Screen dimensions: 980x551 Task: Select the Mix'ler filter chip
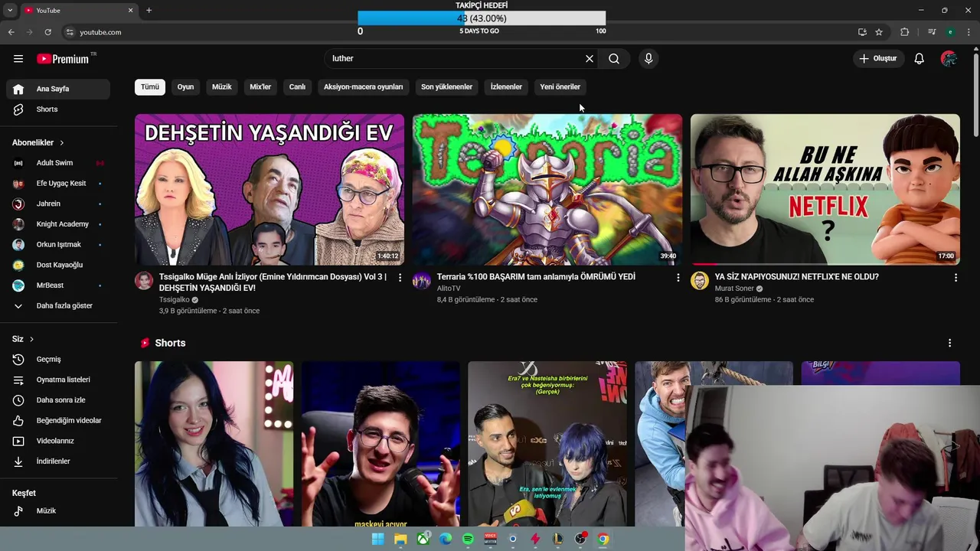tap(260, 87)
